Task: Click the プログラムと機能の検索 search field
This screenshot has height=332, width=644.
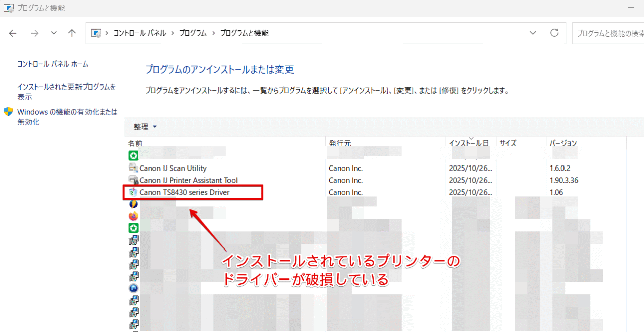Action: 619,33
